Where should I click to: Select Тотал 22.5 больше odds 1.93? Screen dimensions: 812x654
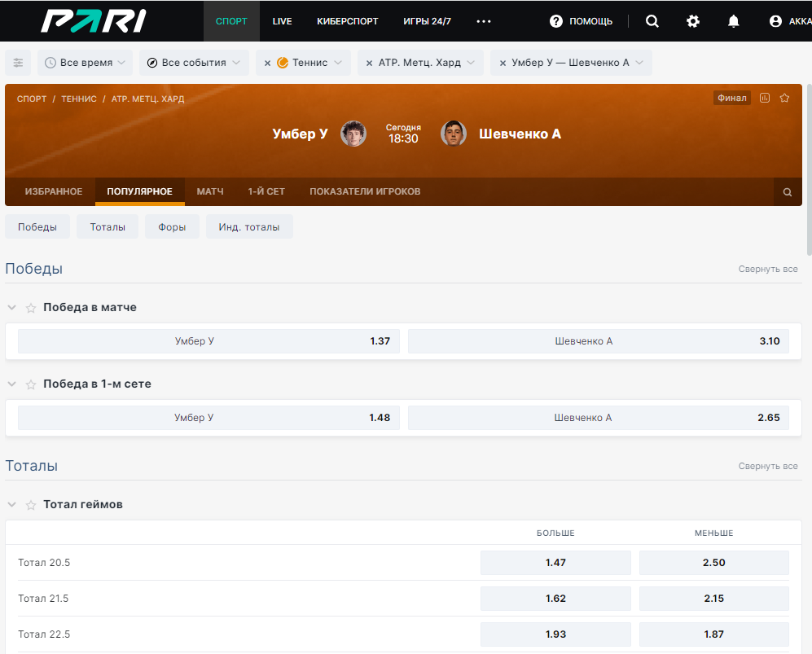click(x=555, y=634)
